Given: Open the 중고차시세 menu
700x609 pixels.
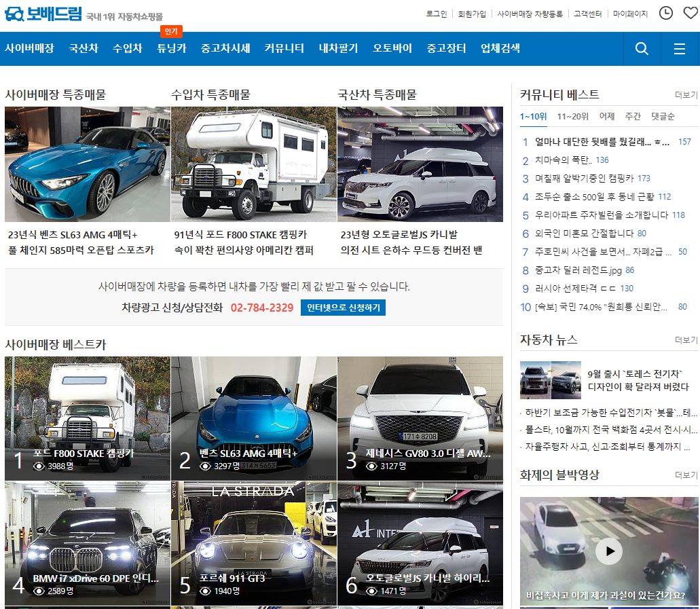Looking at the screenshot, I should tap(225, 48).
